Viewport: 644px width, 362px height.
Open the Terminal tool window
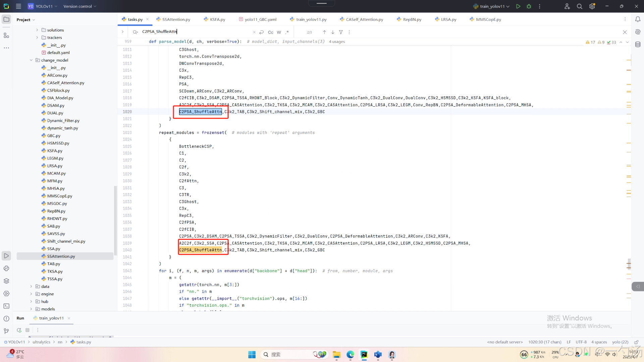coord(6,306)
